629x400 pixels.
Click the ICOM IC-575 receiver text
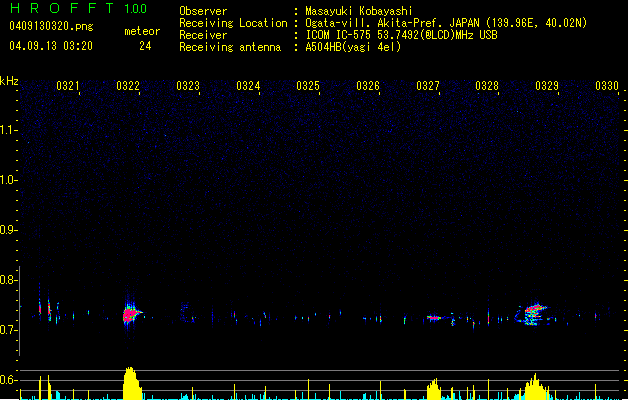[x=401, y=35]
